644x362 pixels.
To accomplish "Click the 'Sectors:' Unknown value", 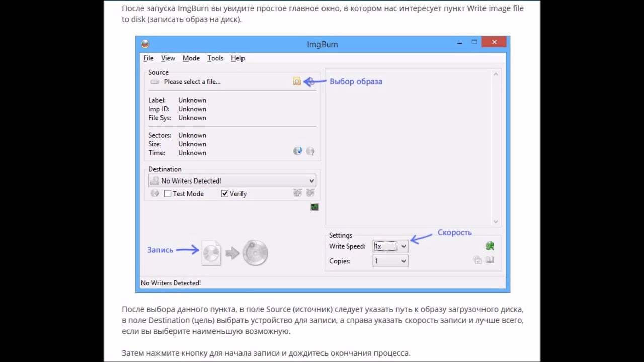I will (192, 135).
